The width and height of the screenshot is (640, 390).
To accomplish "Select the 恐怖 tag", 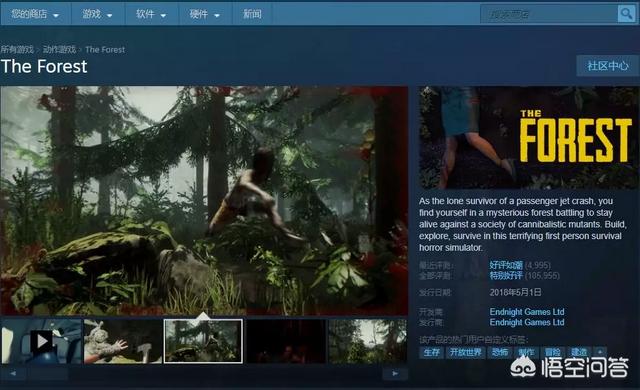I will click(500, 352).
